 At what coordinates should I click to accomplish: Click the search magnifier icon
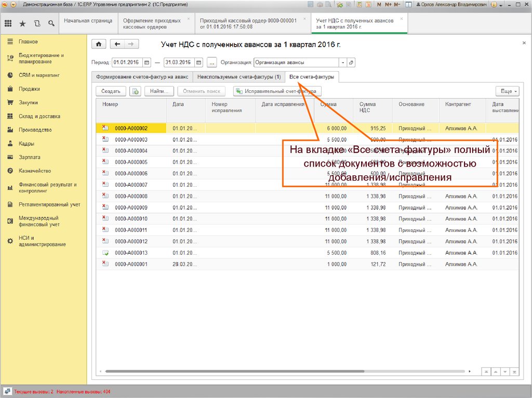51,23
